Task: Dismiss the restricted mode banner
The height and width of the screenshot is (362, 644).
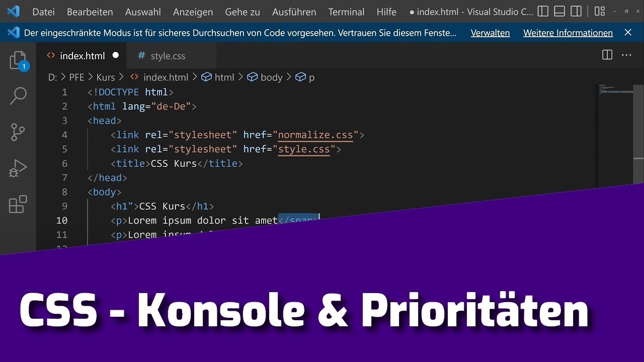Action: click(x=628, y=33)
